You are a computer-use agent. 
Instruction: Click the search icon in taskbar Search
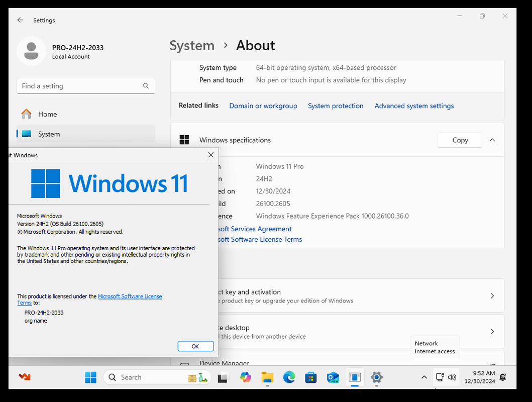click(112, 377)
